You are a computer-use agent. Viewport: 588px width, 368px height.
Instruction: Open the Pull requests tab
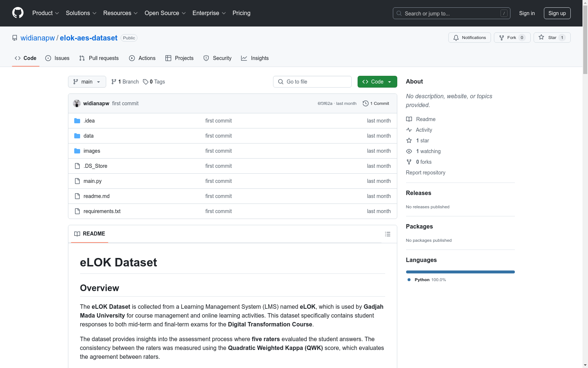pos(99,58)
